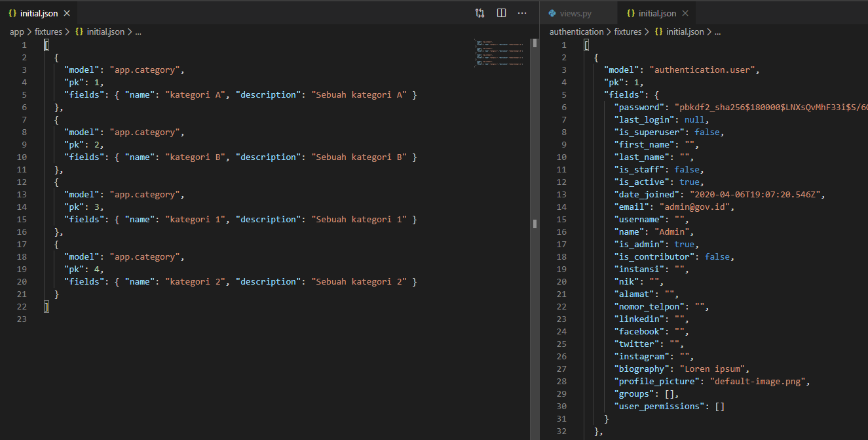This screenshot has height=440, width=868.
Task: Click "Loren ipsum" biography value
Action: [x=712, y=369]
